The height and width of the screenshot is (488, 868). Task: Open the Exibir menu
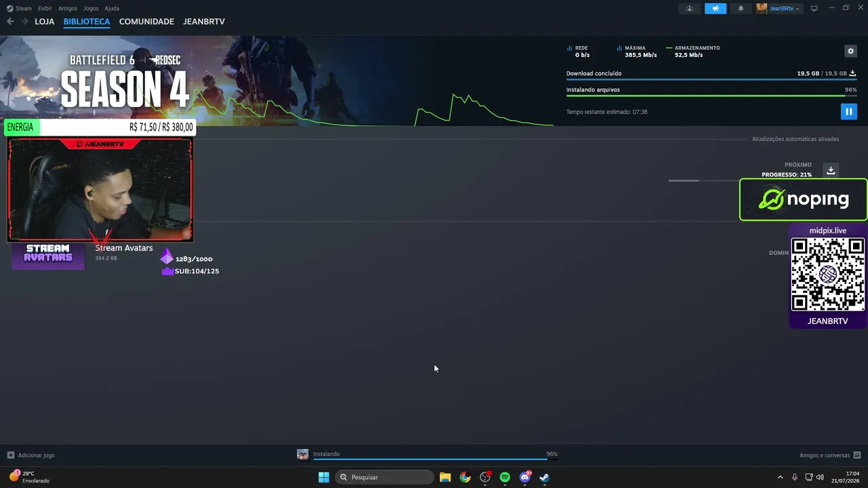click(45, 8)
